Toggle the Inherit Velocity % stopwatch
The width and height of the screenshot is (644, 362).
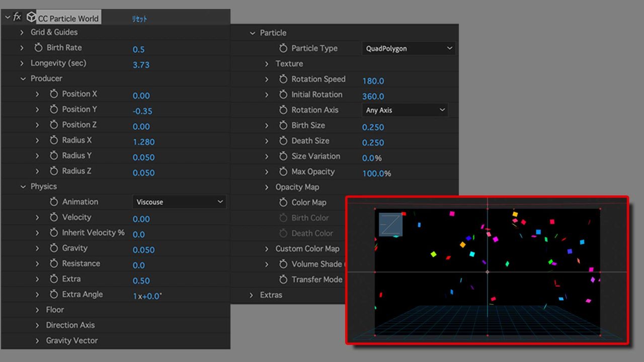[54, 233]
